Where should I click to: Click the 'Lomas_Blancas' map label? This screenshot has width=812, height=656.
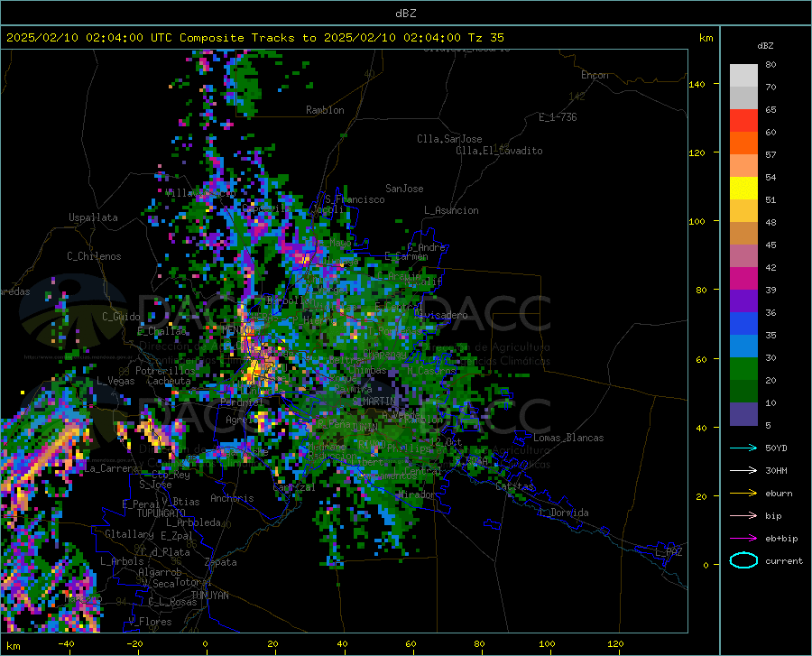click(568, 438)
